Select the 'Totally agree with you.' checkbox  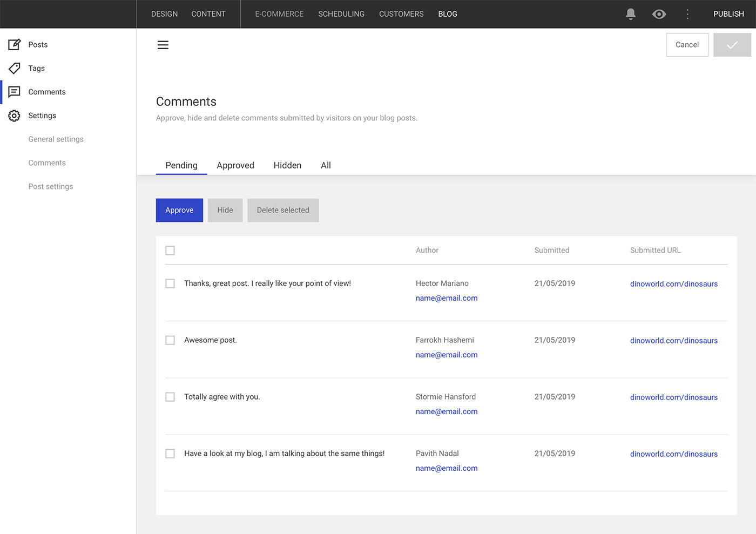click(x=170, y=397)
